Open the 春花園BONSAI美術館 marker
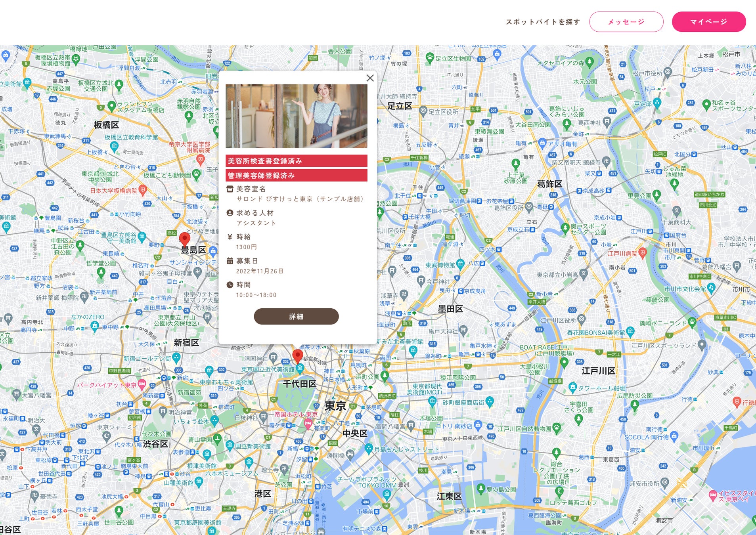Screen dimensions: 756x535 [630, 332]
